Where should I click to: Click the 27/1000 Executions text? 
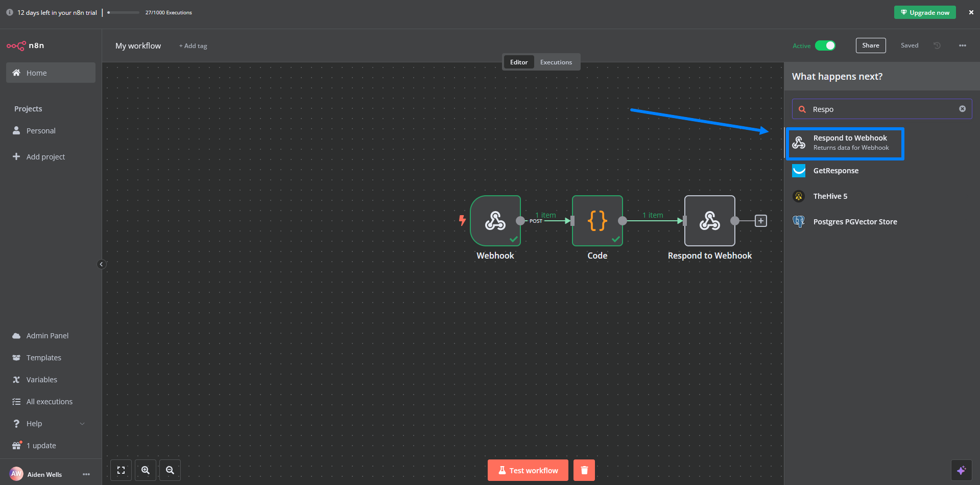[169, 12]
